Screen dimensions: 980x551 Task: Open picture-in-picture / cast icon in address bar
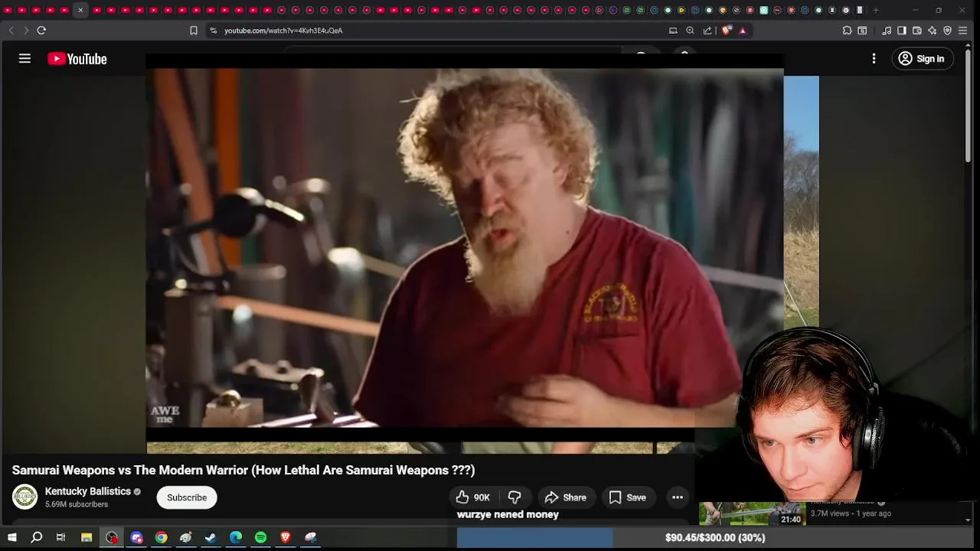coord(673,31)
